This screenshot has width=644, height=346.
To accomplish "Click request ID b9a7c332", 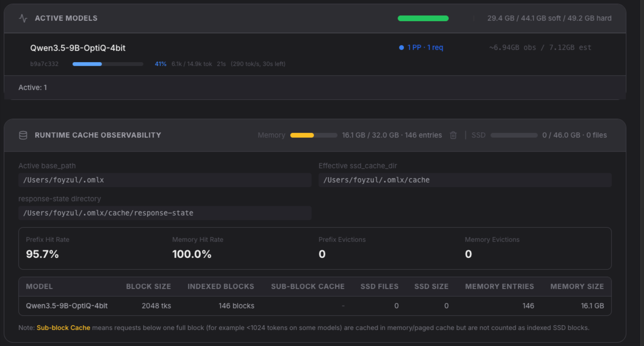I will click(x=44, y=64).
